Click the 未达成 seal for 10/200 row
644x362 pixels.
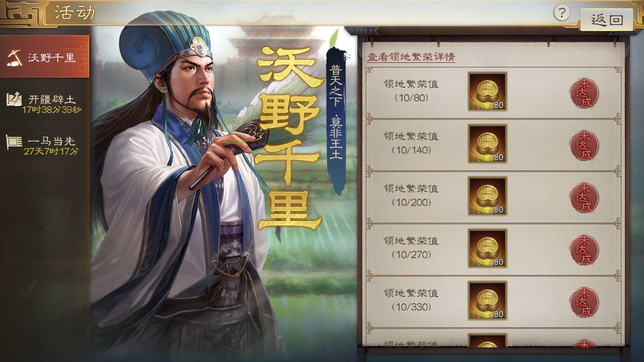(584, 198)
